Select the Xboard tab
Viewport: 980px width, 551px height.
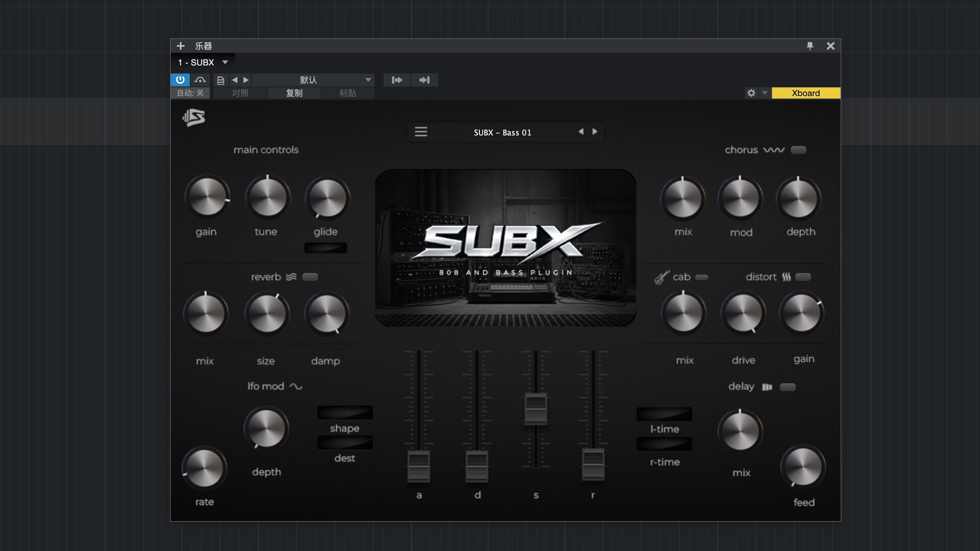coord(805,93)
